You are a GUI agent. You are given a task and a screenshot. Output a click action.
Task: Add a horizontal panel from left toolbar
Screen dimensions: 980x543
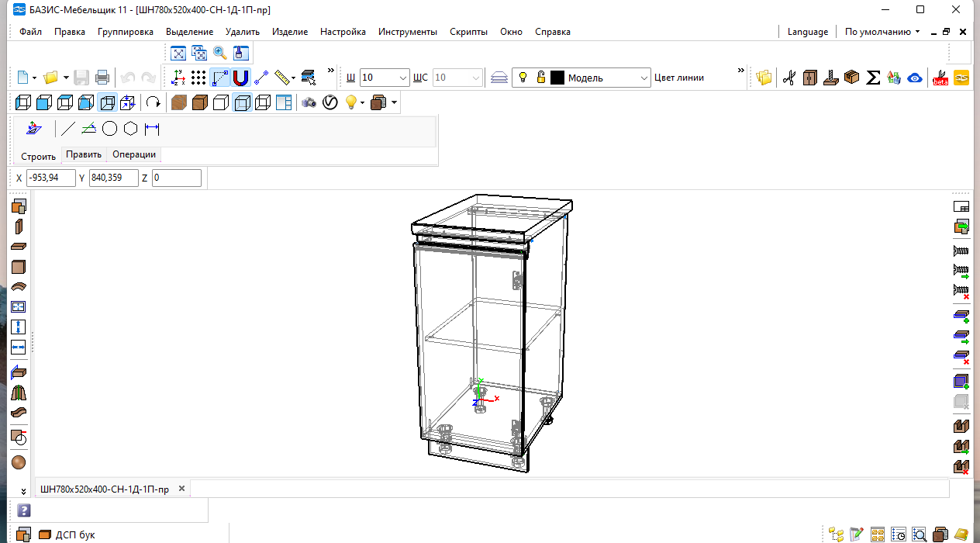[19, 247]
